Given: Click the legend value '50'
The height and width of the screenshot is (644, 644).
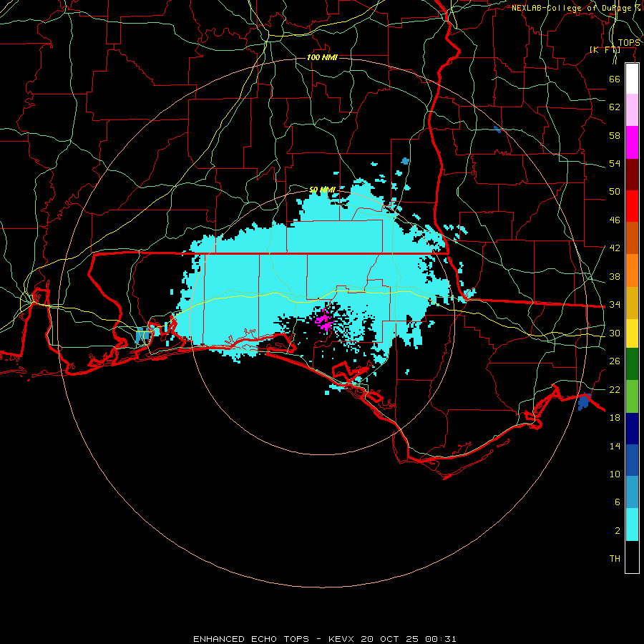Looking at the screenshot, I should [x=615, y=191].
